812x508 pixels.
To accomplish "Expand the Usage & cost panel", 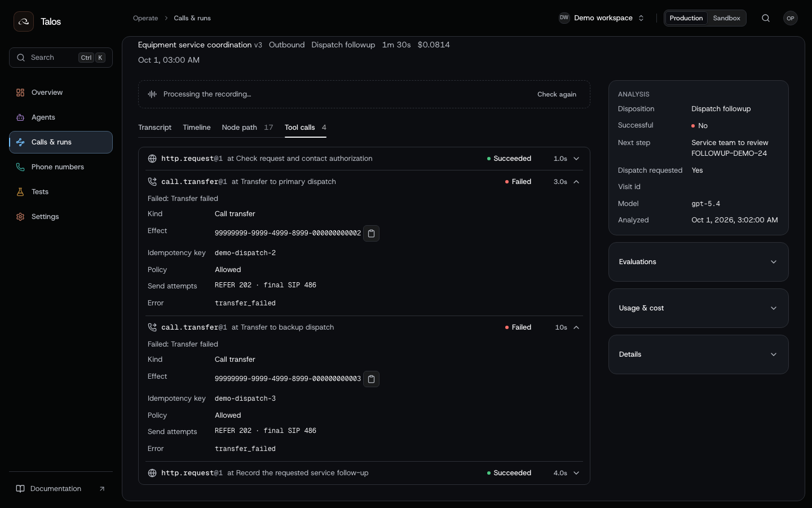I will pyautogui.click(x=699, y=308).
